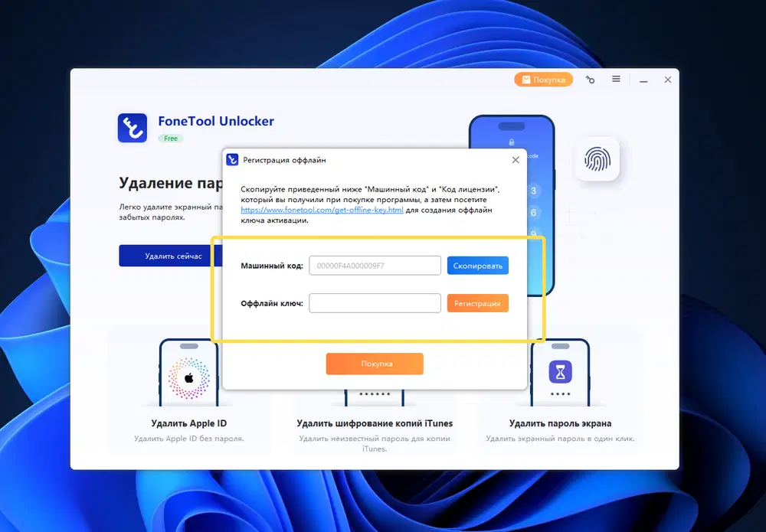766x532 pixels.
Task: Click the Машинный код field
Action: tap(375, 266)
